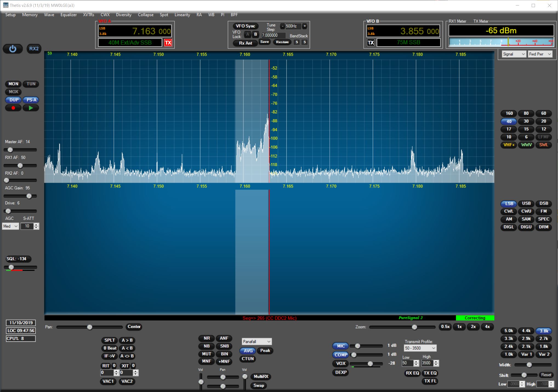
Task: Click VFO A red TX indicator
Action: click(x=168, y=43)
